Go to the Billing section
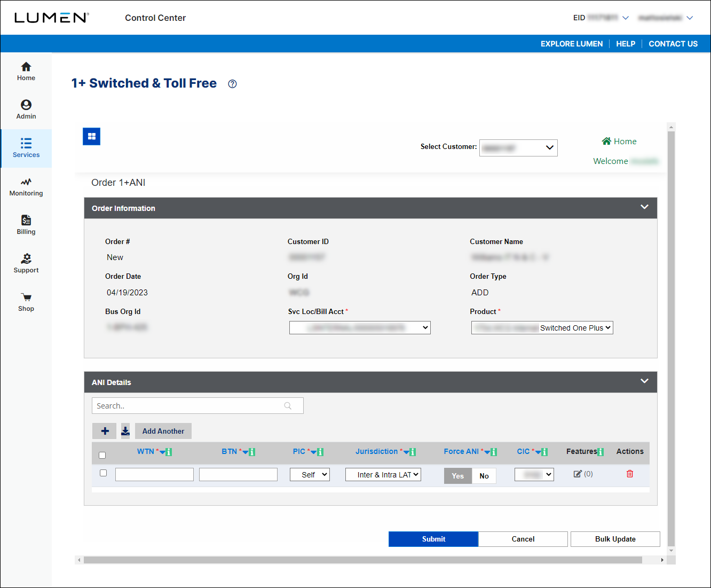This screenshot has height=588, width=711. coord(26,224)
